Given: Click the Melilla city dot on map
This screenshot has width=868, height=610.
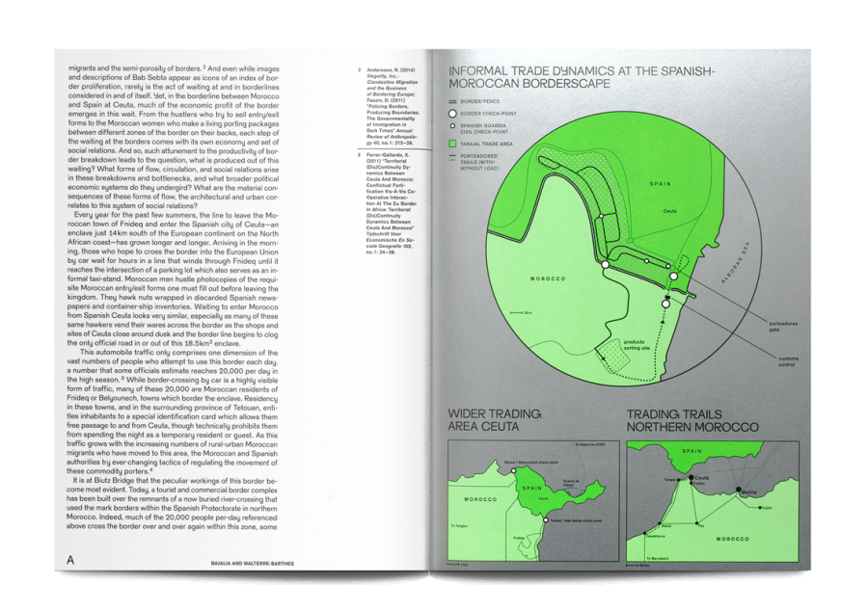Looking at the screenshot, I should click(741, 491).
